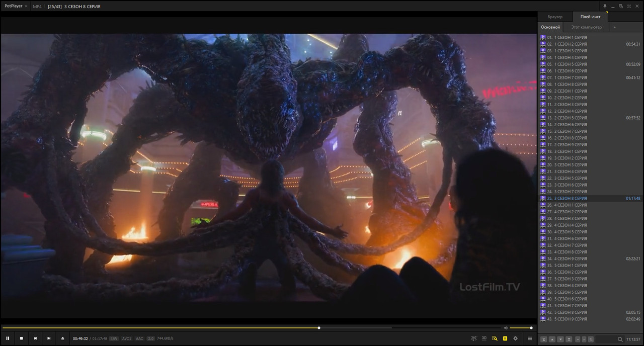The image size is (644, 346).
Task: Jump to the previous playlist track
Action: tap(35, 338)
